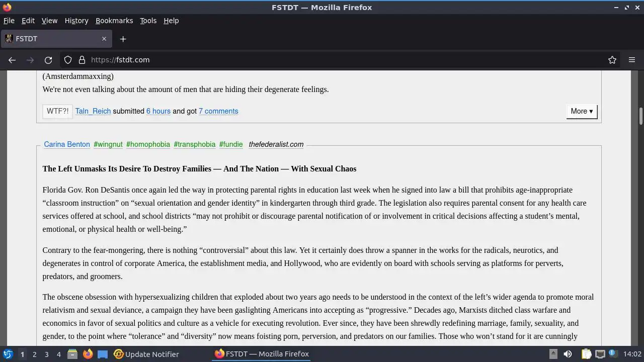Viewport: 644px width, 362px height.
Task: Go back using the back arrow
Action: (x=12, y=60)
